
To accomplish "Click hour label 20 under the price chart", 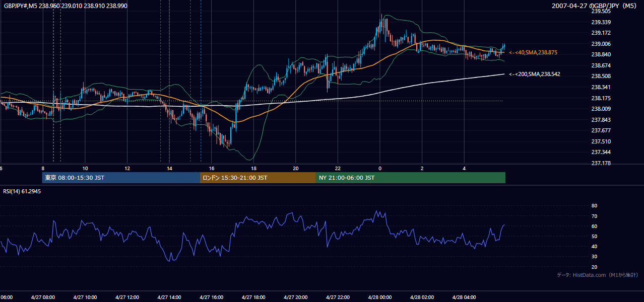I will click(x=295, y=169).
